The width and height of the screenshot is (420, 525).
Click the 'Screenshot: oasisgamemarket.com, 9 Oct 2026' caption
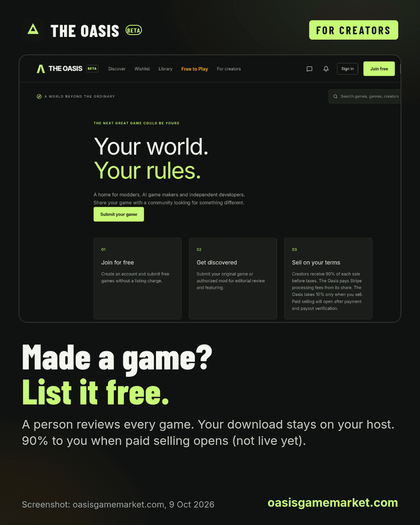click(x=118, y=505)
